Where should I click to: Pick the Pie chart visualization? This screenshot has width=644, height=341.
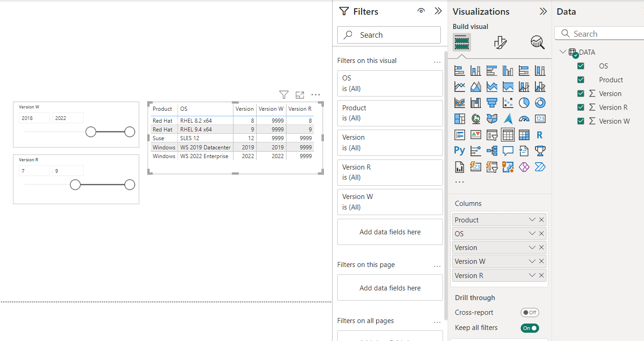[524, 102]
